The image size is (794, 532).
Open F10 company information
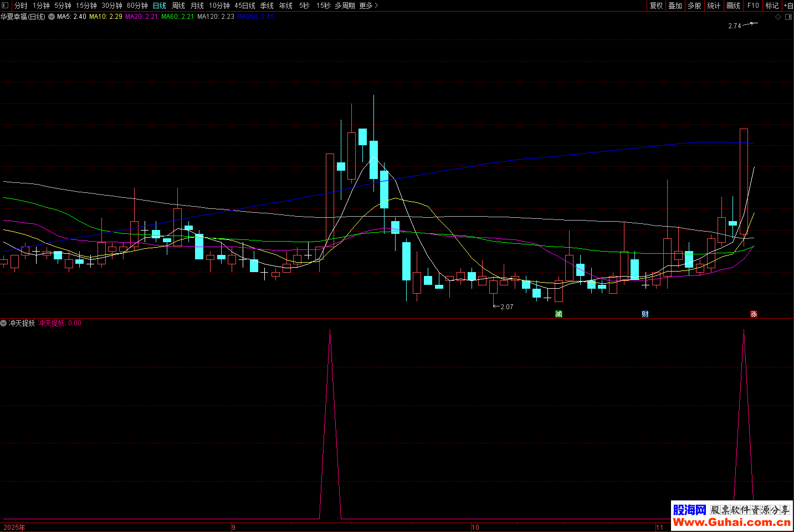(x=753, y=6)
